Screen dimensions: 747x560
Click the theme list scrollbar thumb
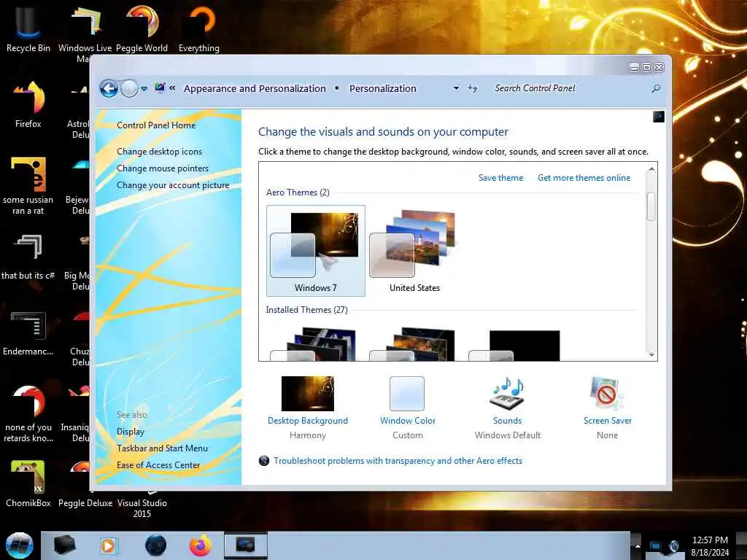(651, 206)
